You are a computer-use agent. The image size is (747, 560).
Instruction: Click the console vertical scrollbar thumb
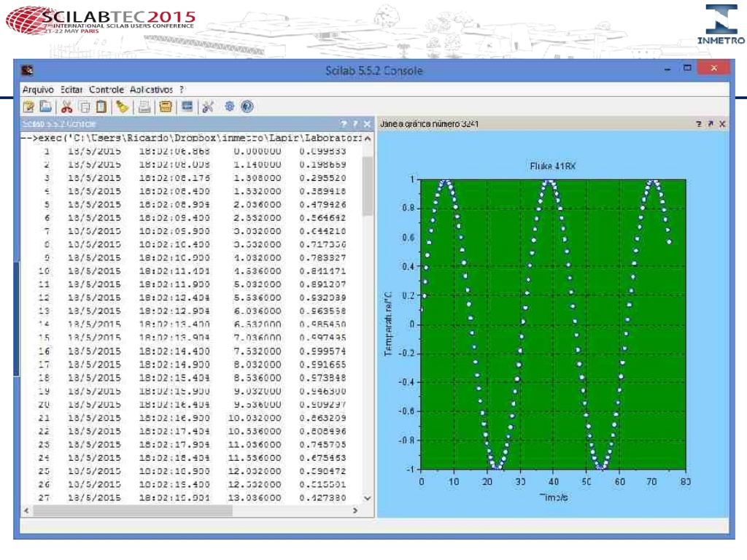click(368, 187)
